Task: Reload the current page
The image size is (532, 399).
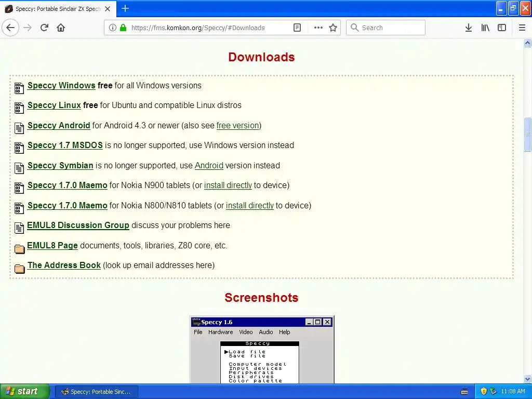Action: tap(44, 28)
